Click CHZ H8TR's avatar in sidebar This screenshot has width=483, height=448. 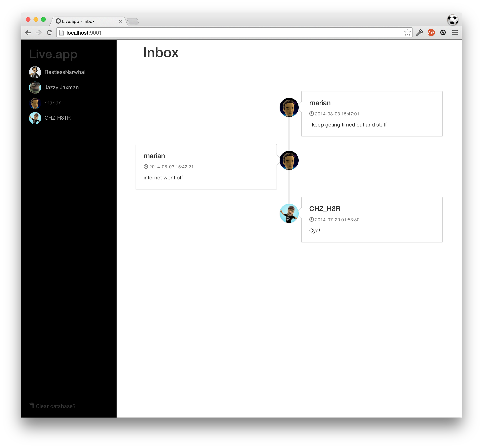35,118
